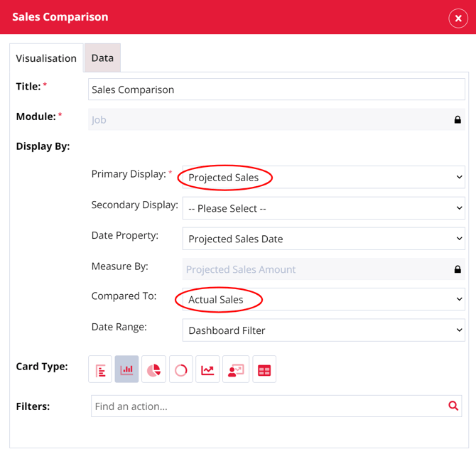The width and height of the screenshot is (476, 454).
Task: Click the lock icon in Module field
Action: 458,119
